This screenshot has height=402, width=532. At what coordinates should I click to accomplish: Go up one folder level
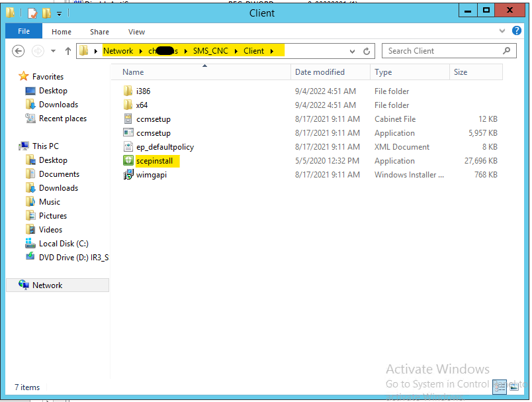point(67,50)
